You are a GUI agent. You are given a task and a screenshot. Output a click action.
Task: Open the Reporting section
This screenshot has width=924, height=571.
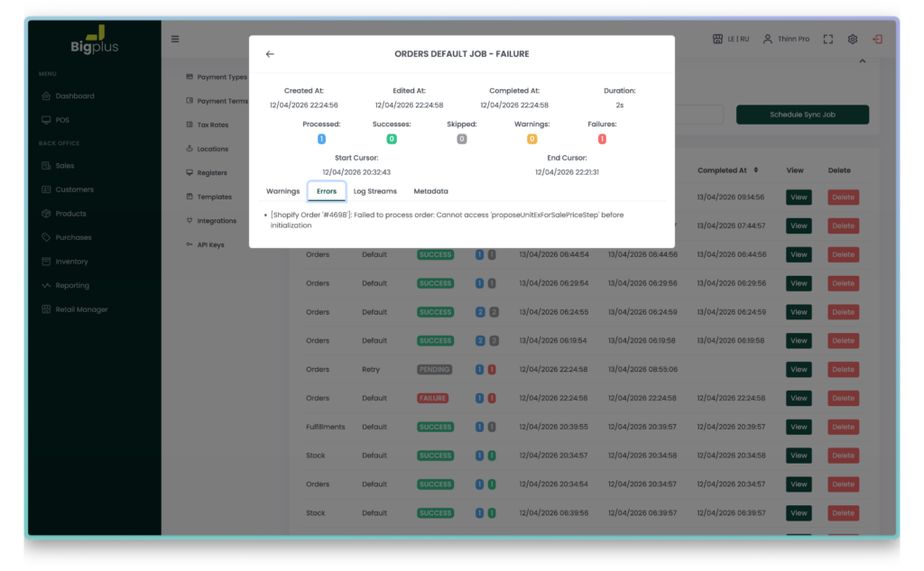pyautogui.click(x=65, y=286)
